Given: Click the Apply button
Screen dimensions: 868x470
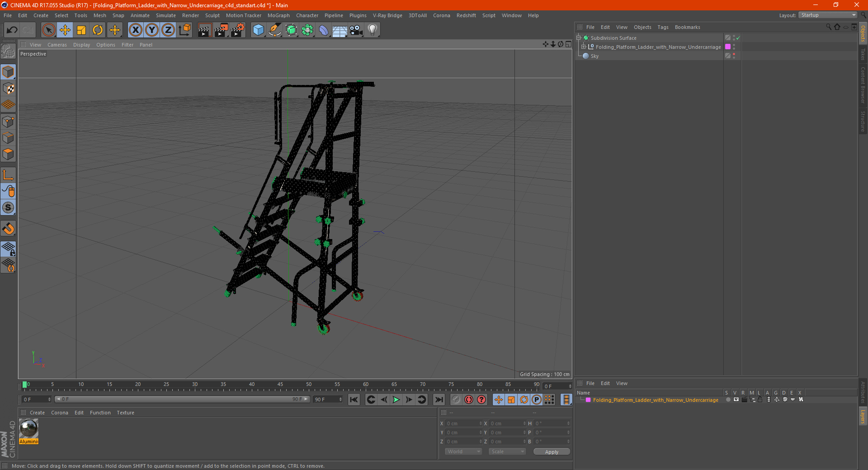Looking at the screenshot, I should [552, 452].
